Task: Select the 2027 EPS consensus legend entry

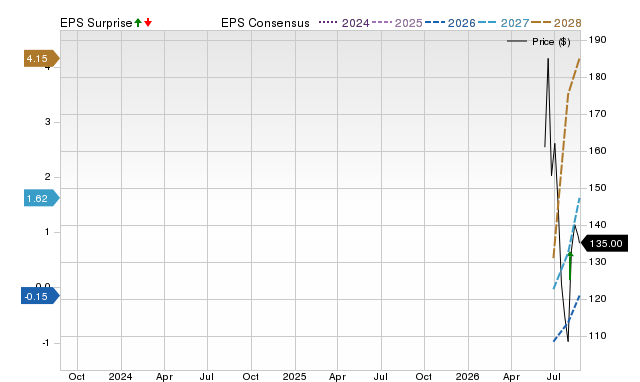Action: tap(503, 23)
